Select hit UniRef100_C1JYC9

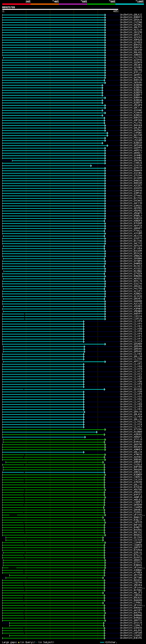(x=131, y=342)
